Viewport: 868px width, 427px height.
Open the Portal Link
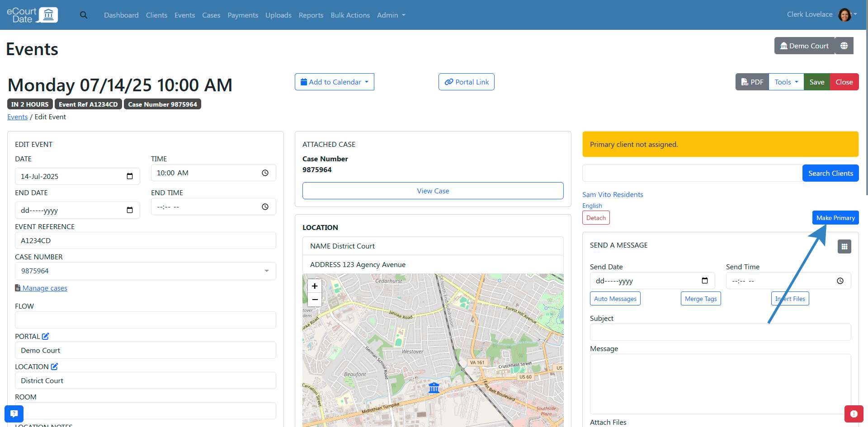pos(467,82)
